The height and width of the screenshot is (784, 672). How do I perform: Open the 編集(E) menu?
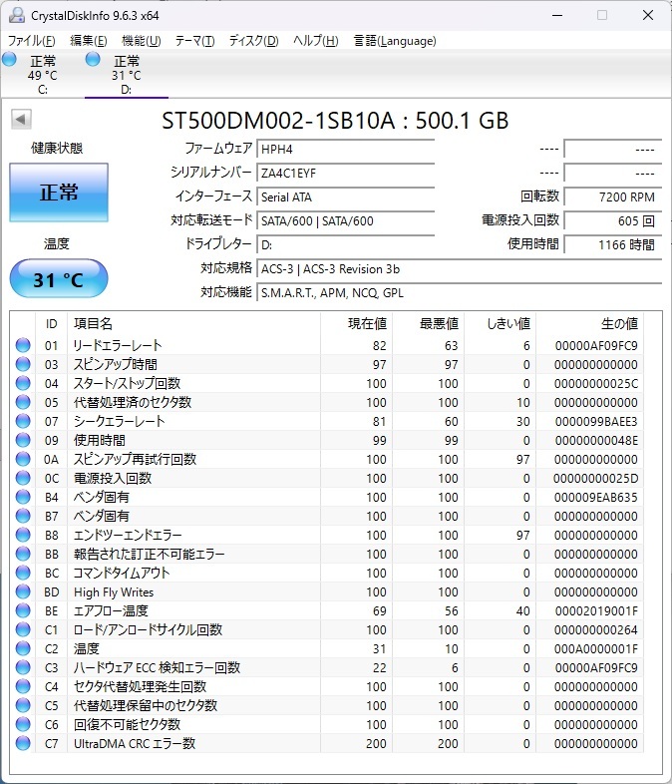point(89,41)
